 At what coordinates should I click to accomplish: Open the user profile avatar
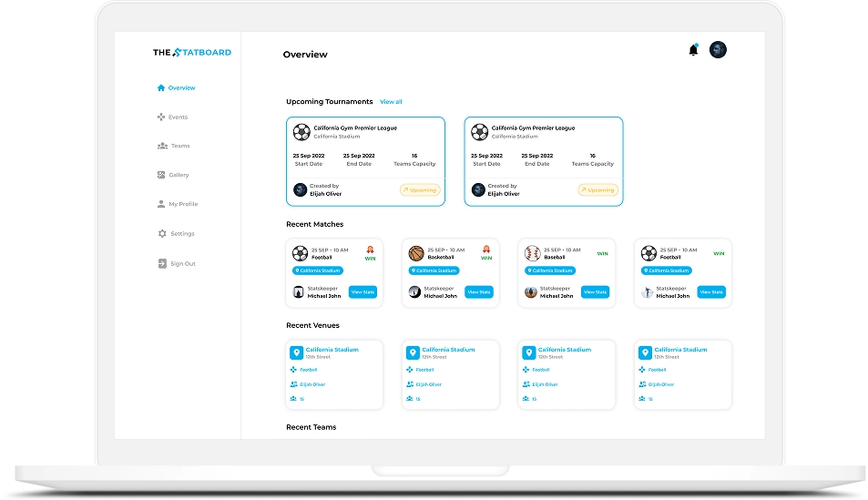[x=718, y=50]
